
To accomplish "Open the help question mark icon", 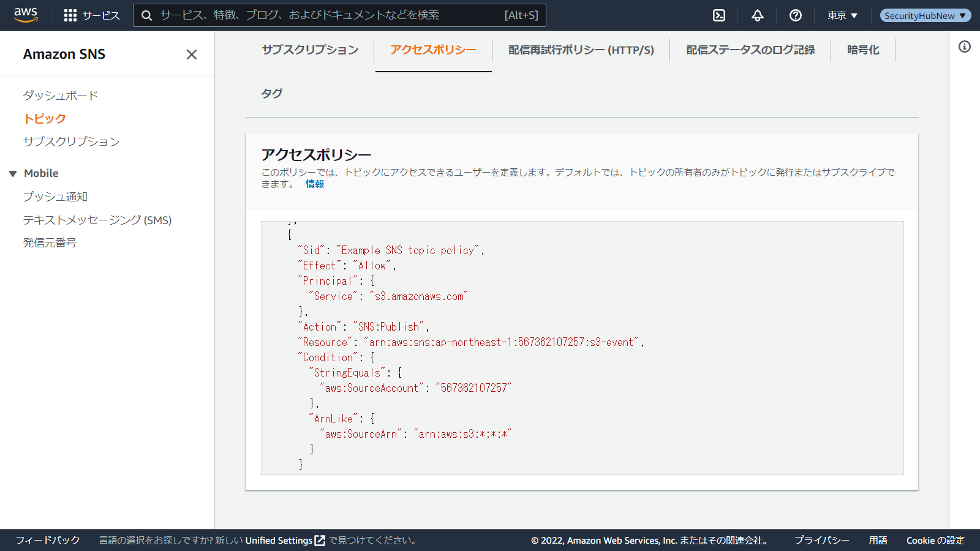I will click(x=796, y=15).
